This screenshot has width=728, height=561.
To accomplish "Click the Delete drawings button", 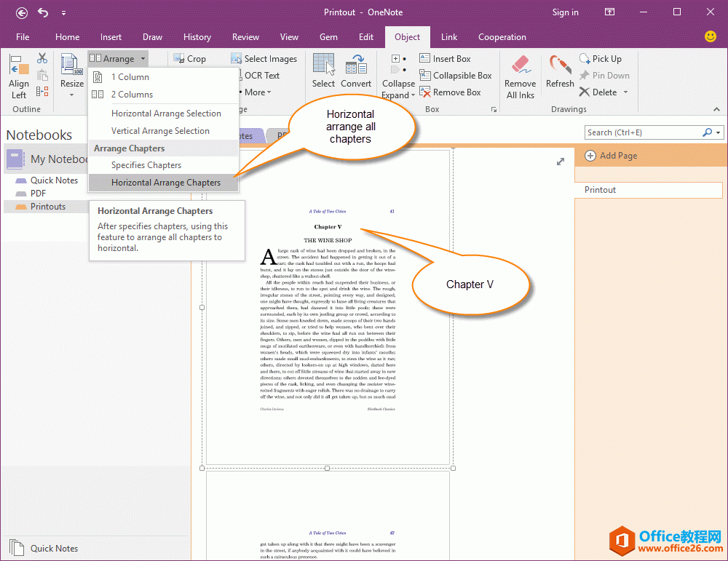I will click(598, 92).
